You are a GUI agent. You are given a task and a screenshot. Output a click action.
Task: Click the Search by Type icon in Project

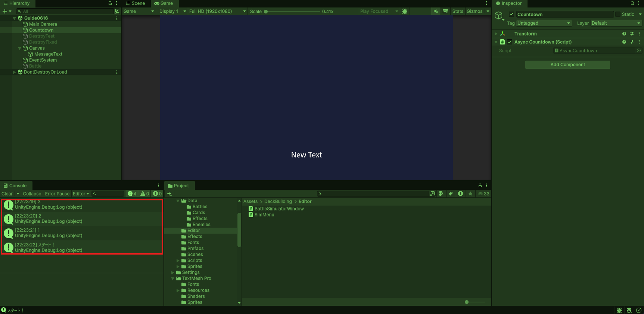pos(441,194)
